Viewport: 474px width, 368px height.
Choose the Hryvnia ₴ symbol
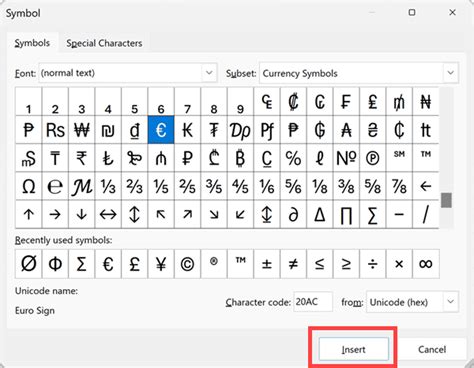coord(373,130)
